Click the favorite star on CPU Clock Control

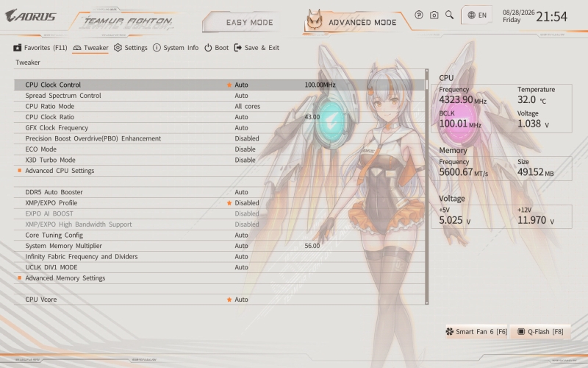coord(229,85)
